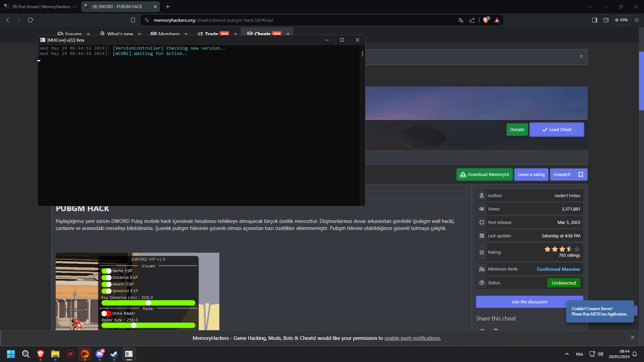Image resolution: width=644 pixels, height=362 pixels.
Task: Click the address bar URL
Action: (213, 20)
